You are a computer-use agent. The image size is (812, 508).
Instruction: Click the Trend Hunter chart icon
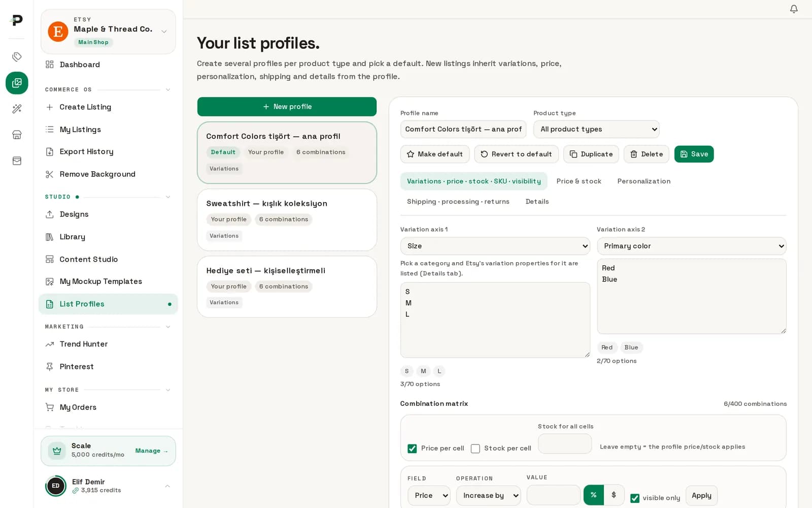point(49,344)
